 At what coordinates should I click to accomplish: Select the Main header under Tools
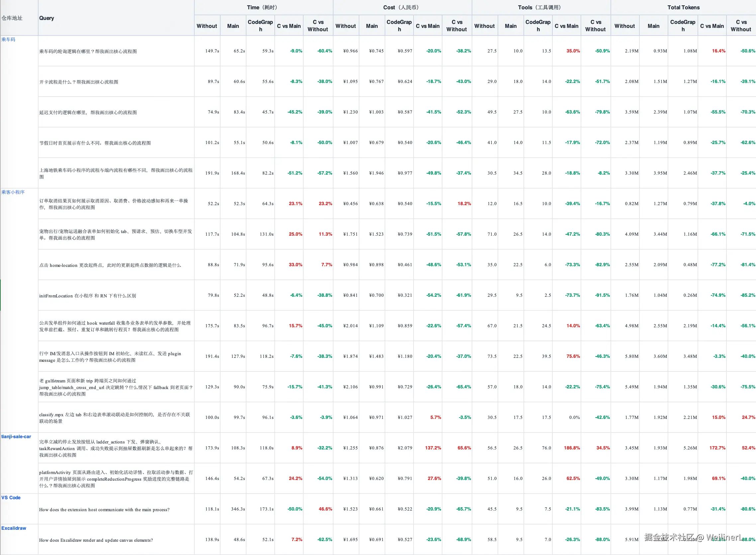click(x=511, y=26)
